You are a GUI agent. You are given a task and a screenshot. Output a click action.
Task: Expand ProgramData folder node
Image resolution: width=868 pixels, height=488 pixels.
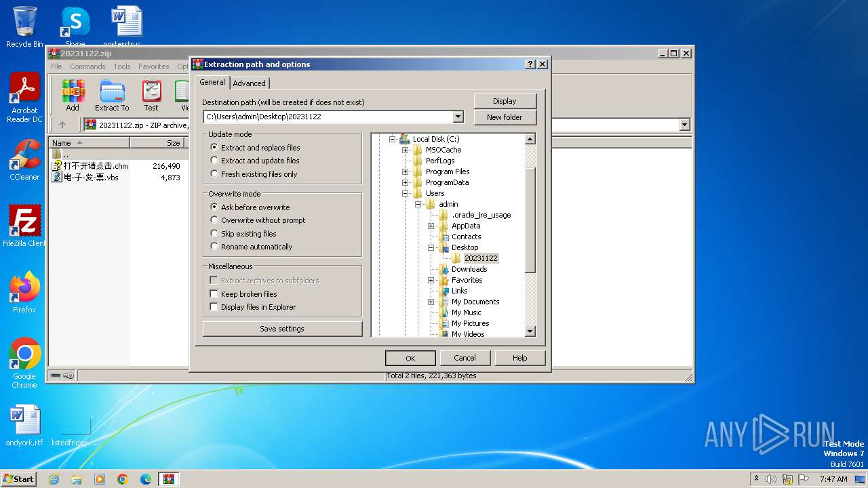tap(405, 182)
